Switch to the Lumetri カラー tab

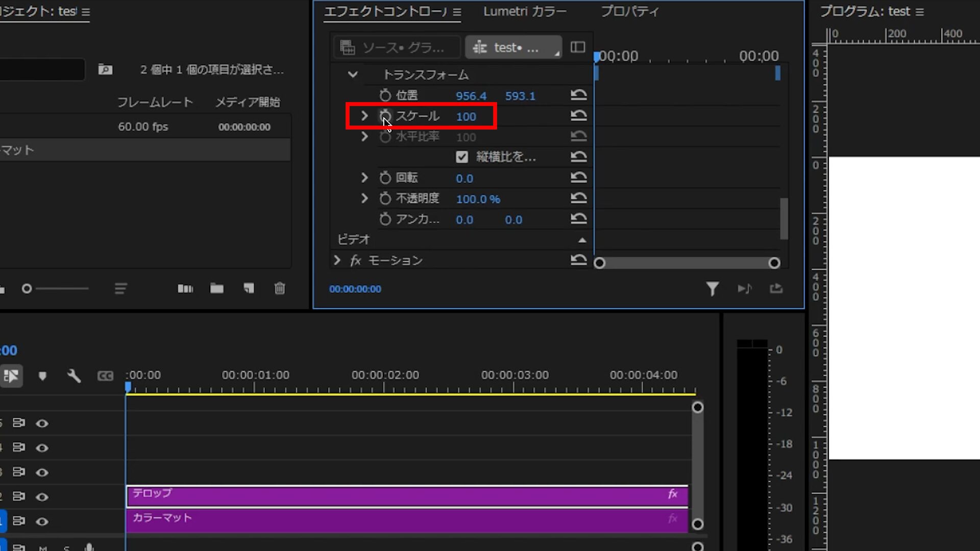pos(525,11)
